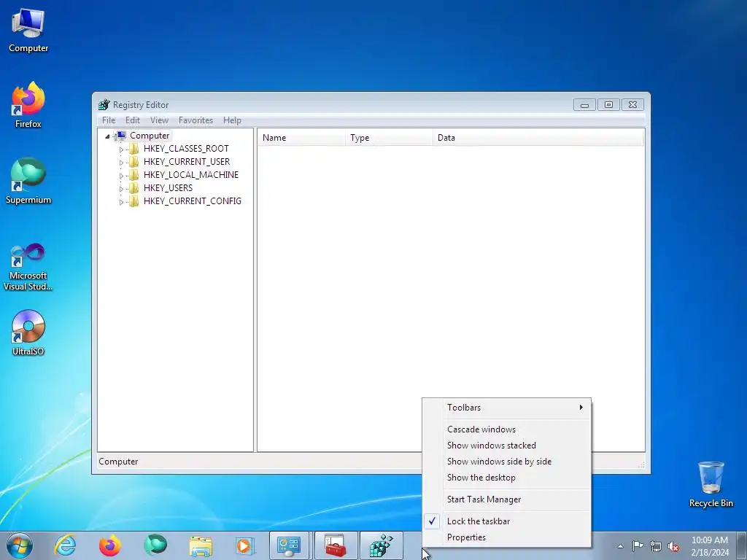
Task: Select the HKEY_CLASSES_ROOT key
Action: point(186,149)
